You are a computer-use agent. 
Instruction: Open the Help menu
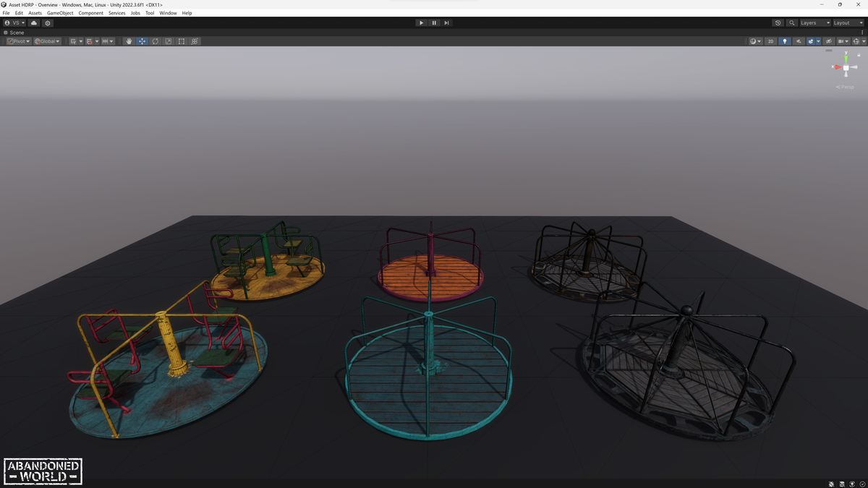pos(187,13)
